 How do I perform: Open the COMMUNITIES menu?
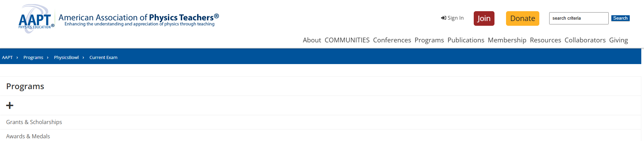[347, 40]
